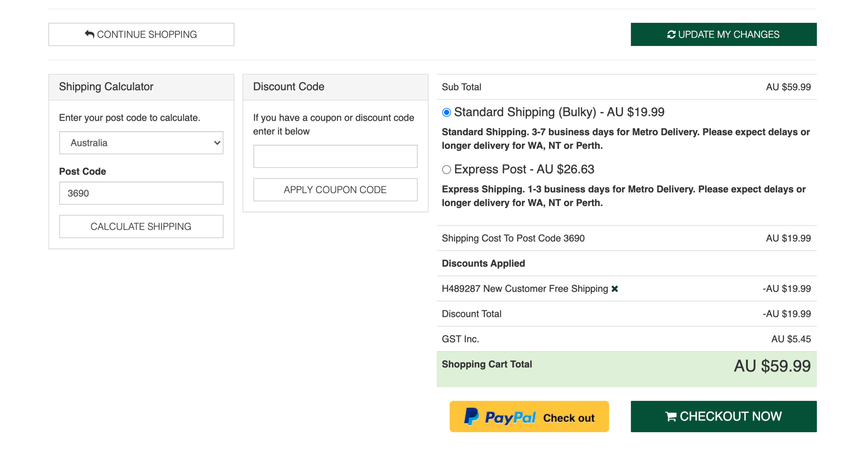Click 'H489287 New Customer Free Shipping' text

pyautogui.click(x=525, y=289)
